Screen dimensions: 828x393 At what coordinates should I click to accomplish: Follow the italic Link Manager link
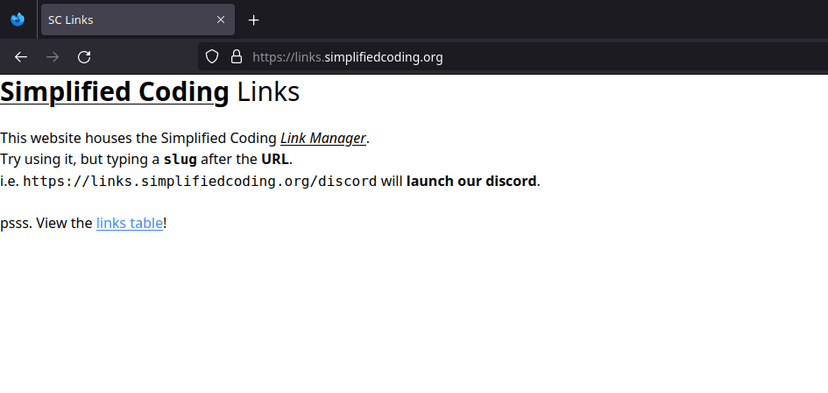point(323,138)
